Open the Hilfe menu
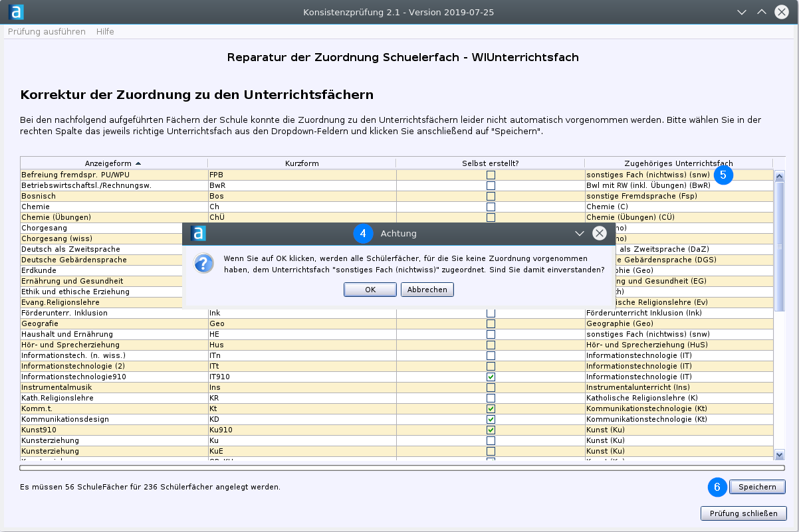The width and height of the screenshot is (799, 532). [x=105, y=32]
